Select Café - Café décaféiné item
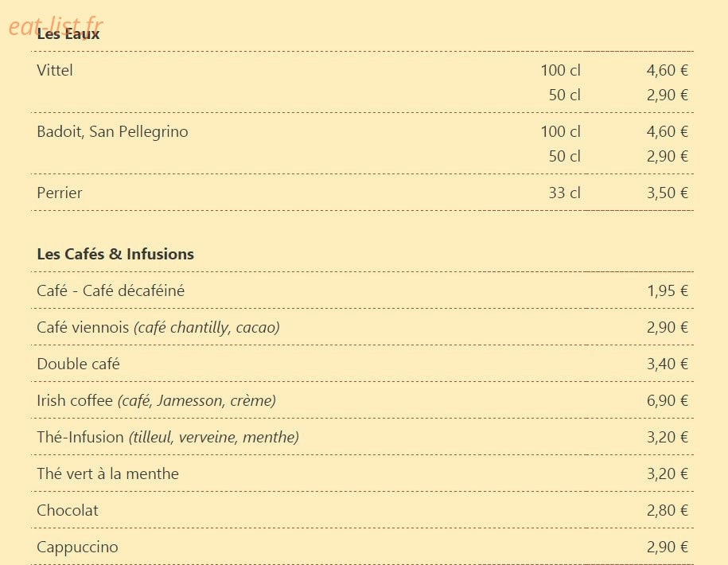 click(x=111, y=290)
